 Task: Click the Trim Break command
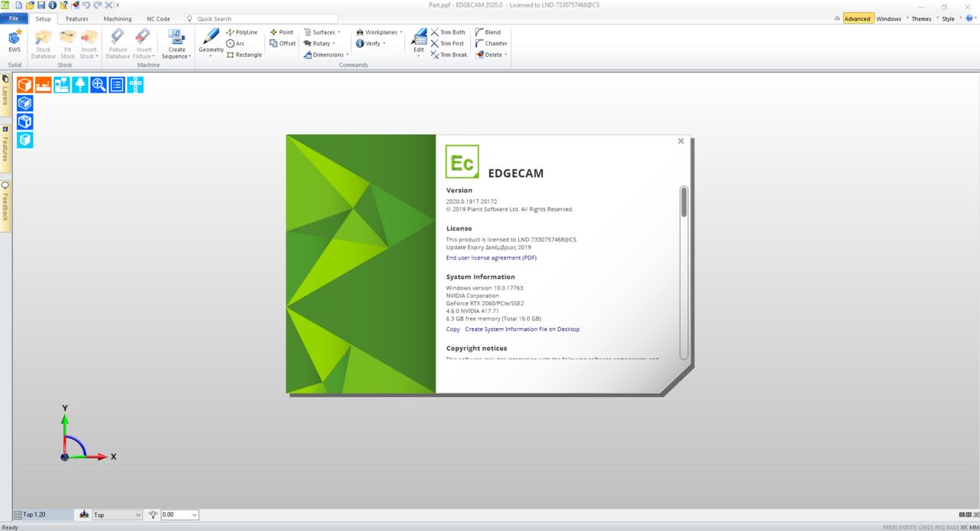(x=449, y=54)
